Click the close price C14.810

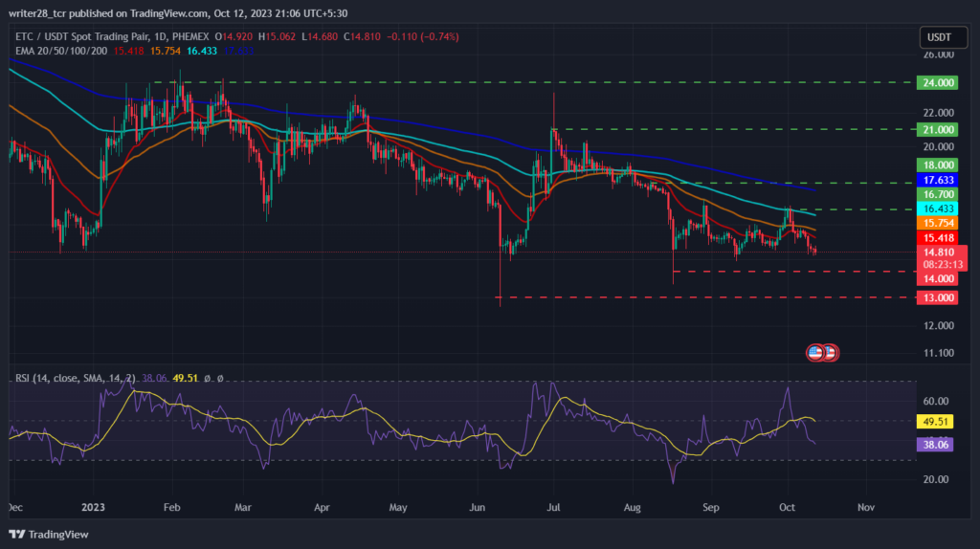tap(362, 37)
